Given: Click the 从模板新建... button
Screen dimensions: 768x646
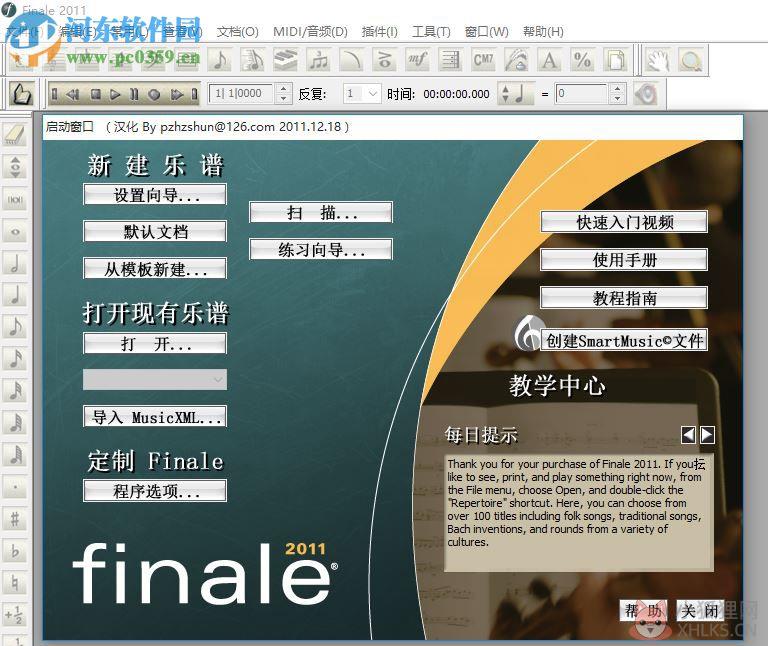Looking at the screenshot, I should click(155, 268).
